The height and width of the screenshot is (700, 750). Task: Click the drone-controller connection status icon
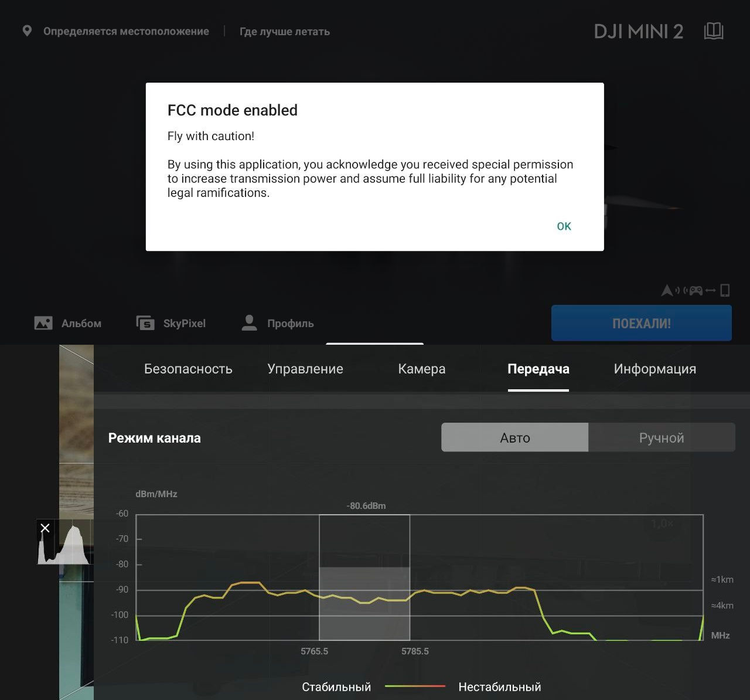(x=696, y=290)
